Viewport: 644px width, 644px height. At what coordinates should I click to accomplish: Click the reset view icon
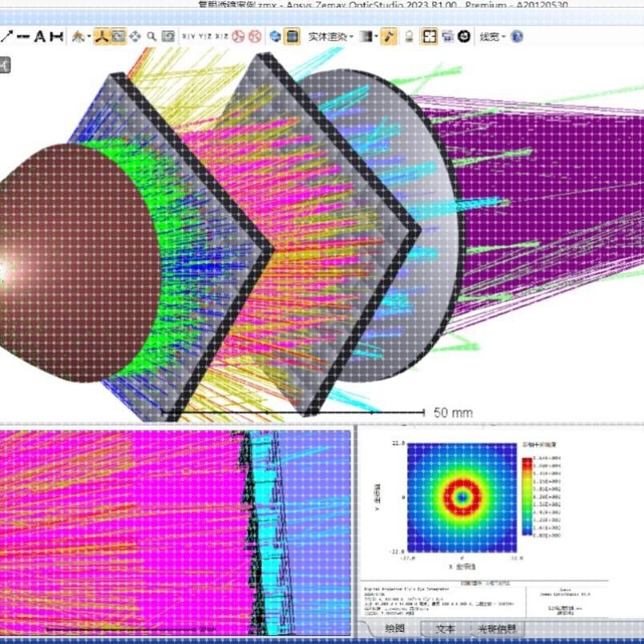168,37
